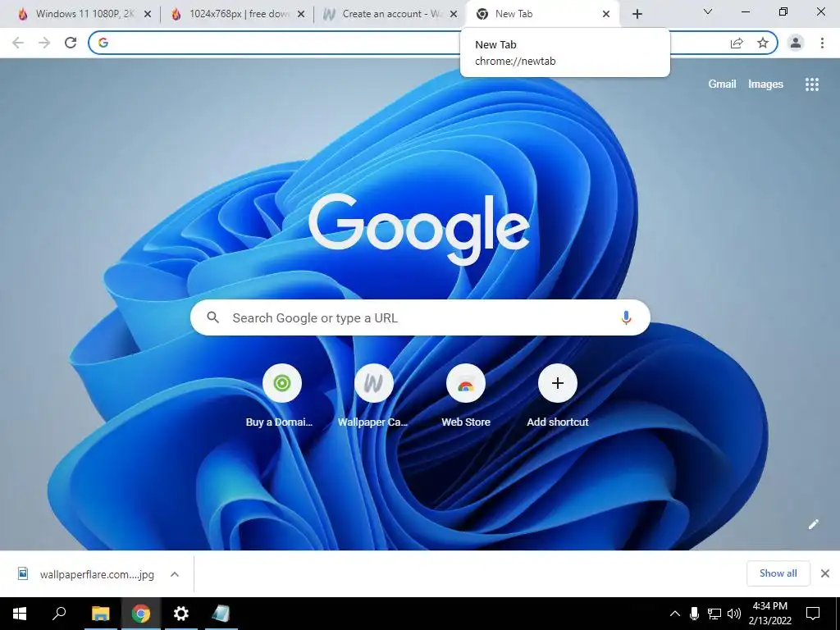Viewport: 840px width, 630px height.
Task: Click the Google logo
Action: tap(419, 229)
